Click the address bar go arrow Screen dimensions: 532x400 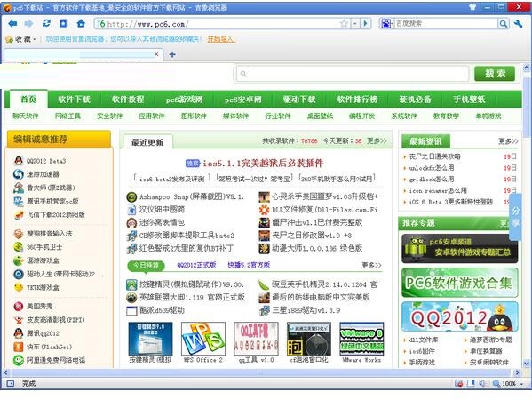point(365,23)
